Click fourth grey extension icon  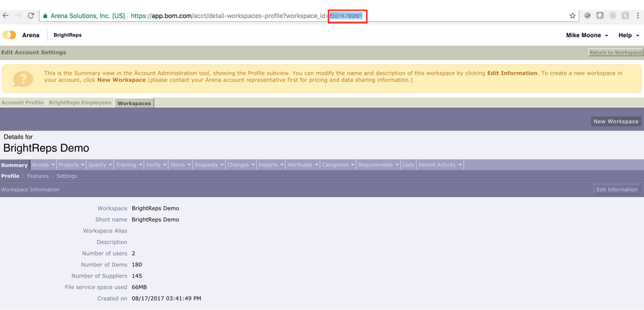(x=625, y=16)
